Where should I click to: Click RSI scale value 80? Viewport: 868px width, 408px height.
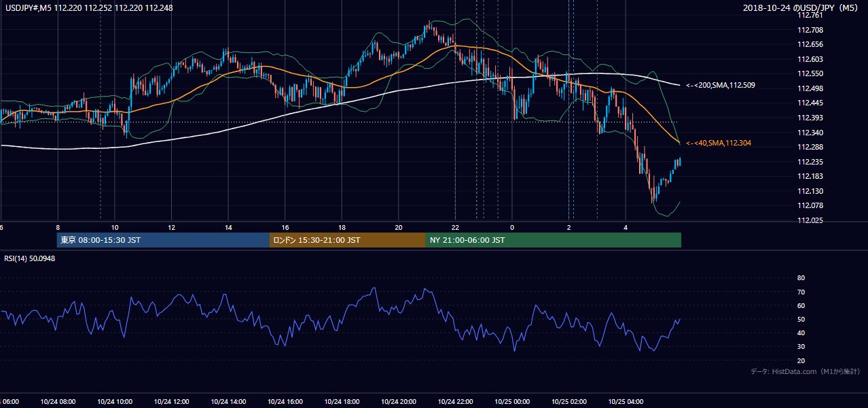[801, 278]
